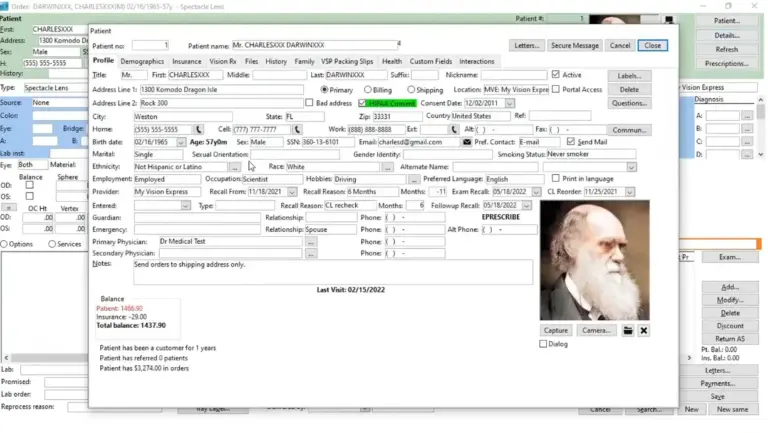768x433 pixels.
Task: Click the Labels... button
Action: pos(629,76)
